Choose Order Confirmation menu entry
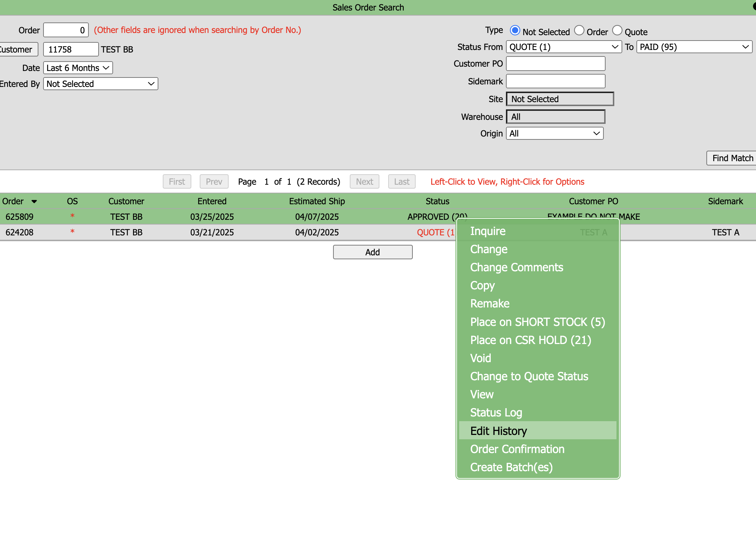 [x=517, y=449]
